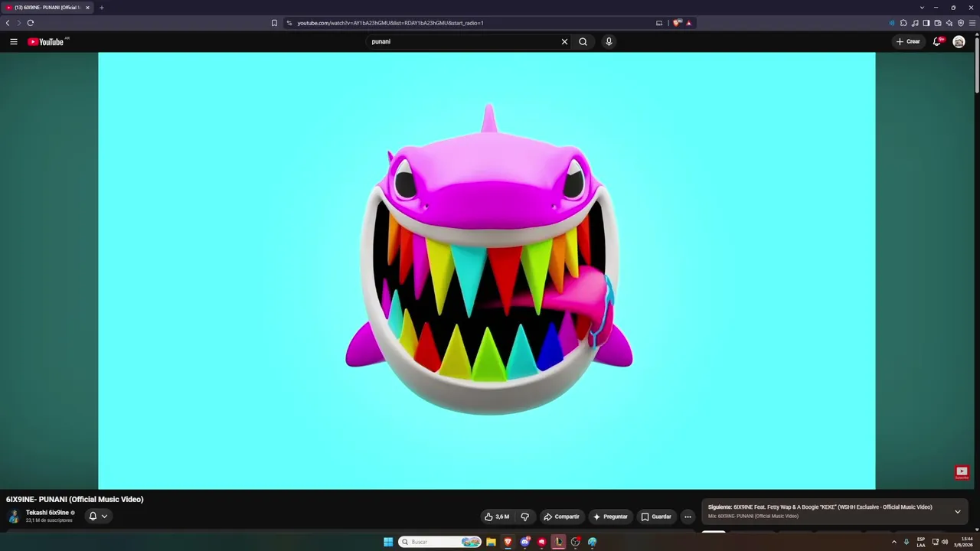Select the 6IX9INE PUNANI browser tab
Screen dimensions: 980x551
pos(47,8)
